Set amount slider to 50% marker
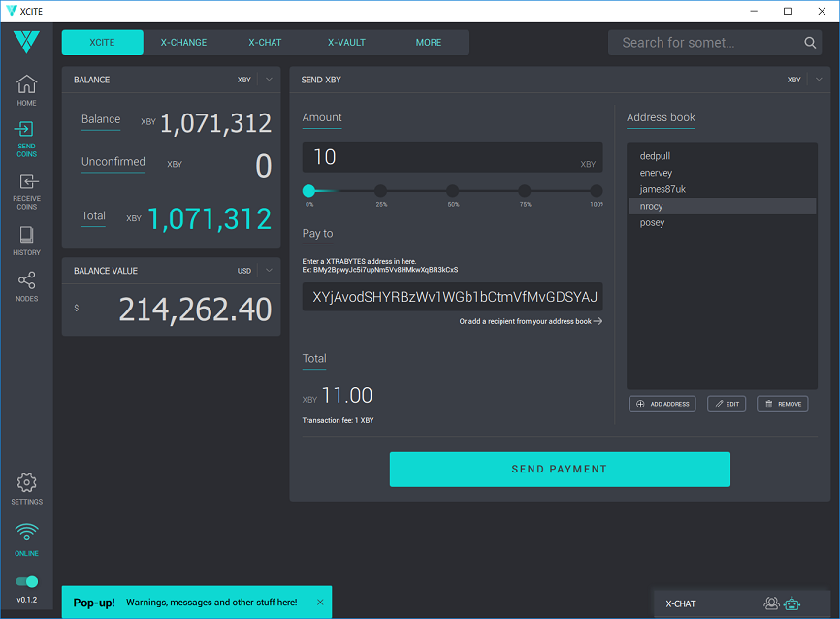Screen dimensions: 840x619 click(x=453, y=191)
